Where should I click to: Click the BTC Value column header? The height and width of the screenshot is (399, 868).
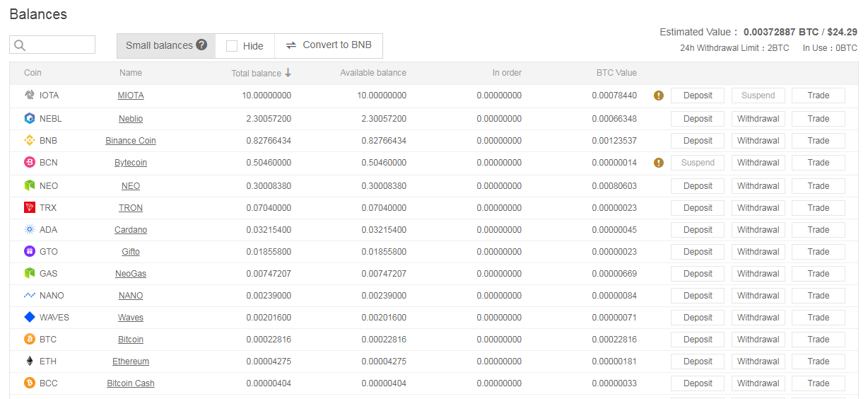point(616,73)
